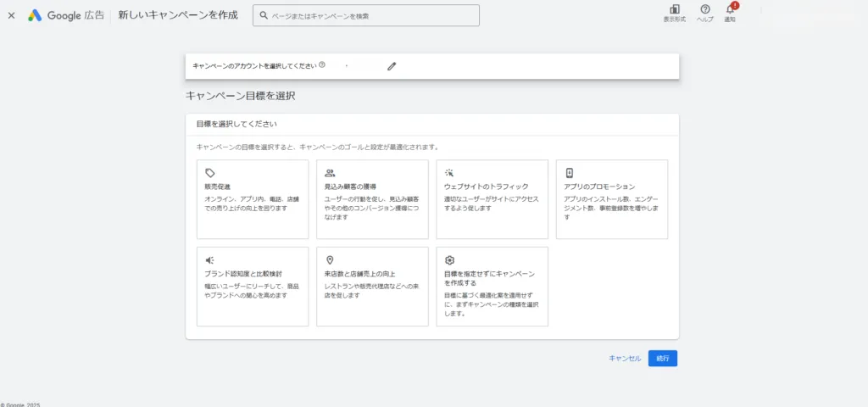
Task: Open the 通知 notifications bell
Action: (730, 9)
